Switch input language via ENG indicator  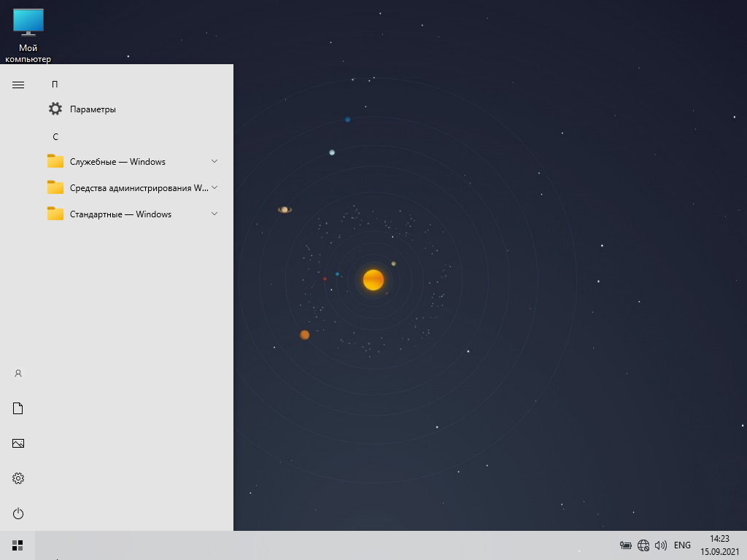coord(682,545)
